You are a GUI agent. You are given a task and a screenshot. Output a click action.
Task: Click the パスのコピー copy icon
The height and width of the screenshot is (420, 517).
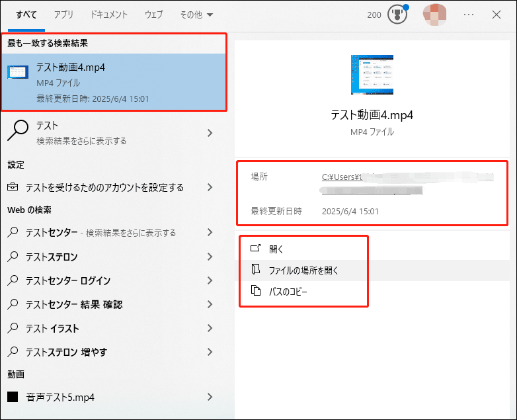(256, 290)
